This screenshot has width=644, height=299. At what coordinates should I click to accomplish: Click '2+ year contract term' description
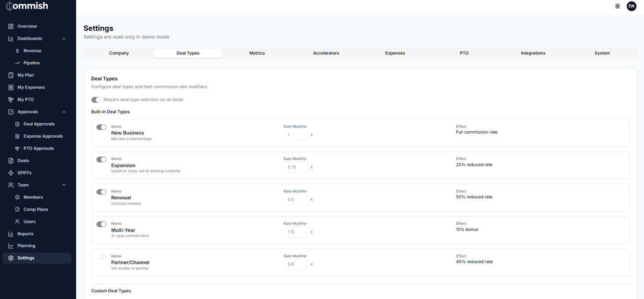pos(130,236)
